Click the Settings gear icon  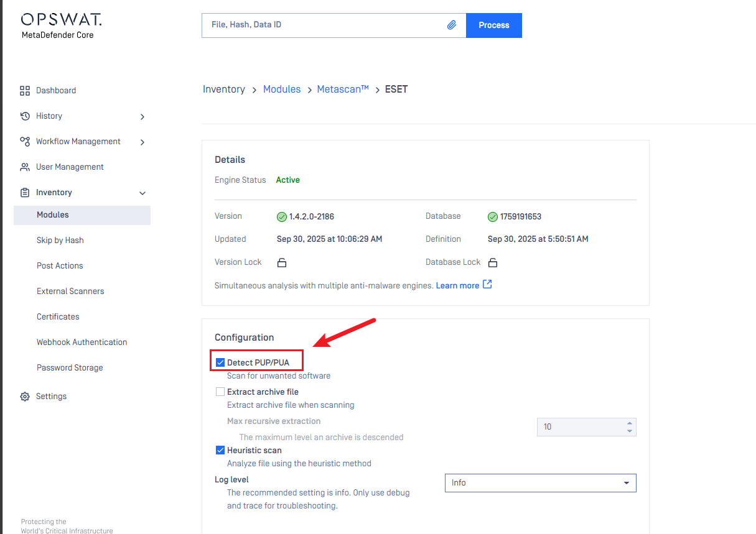[25, 397]
